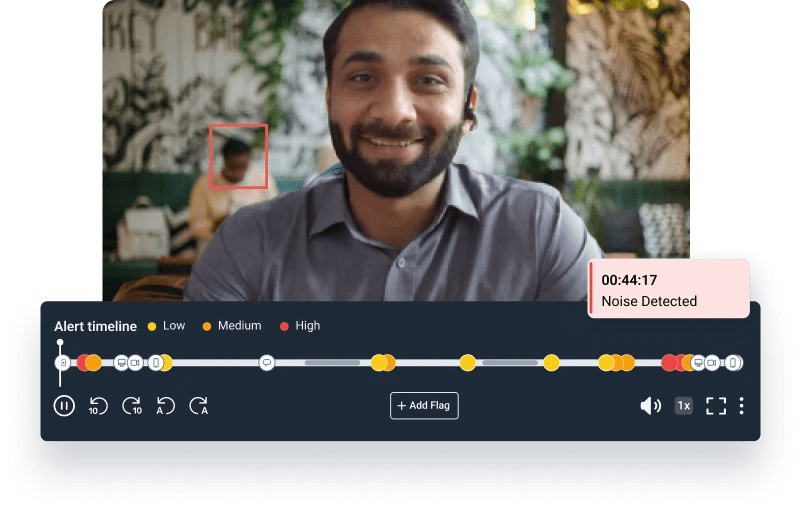Image resolution: width=800 pixels, height=508 pixels.
Task: Click the Low severity legend label
Action: coord(174,325)
